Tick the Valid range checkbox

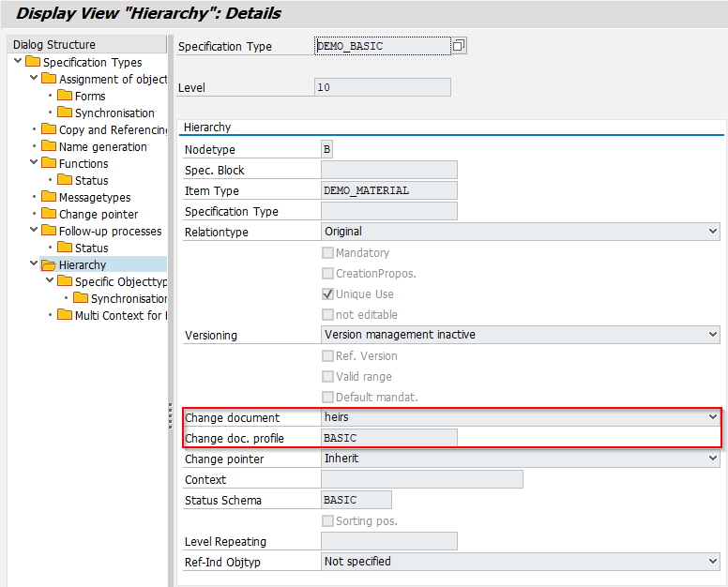point(327,377)
